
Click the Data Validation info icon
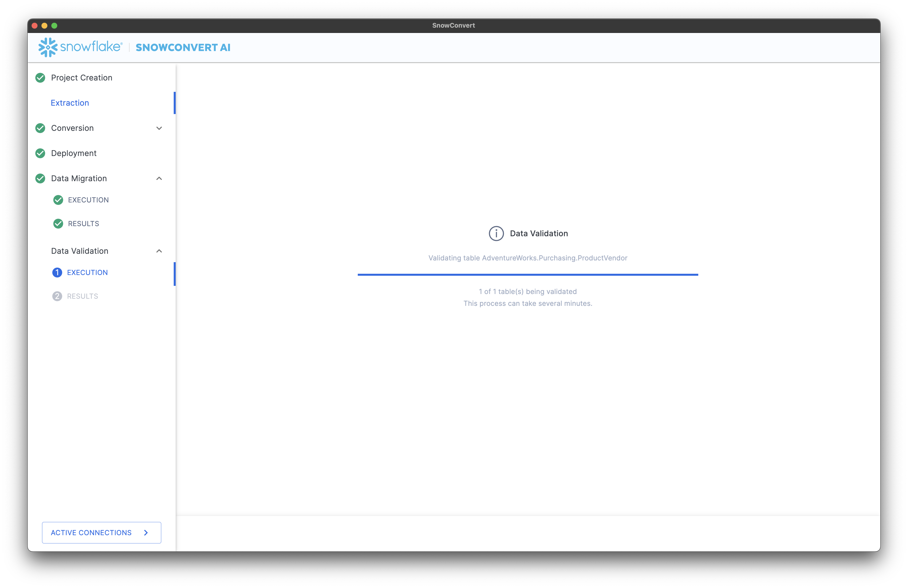(x=496, y=234)
